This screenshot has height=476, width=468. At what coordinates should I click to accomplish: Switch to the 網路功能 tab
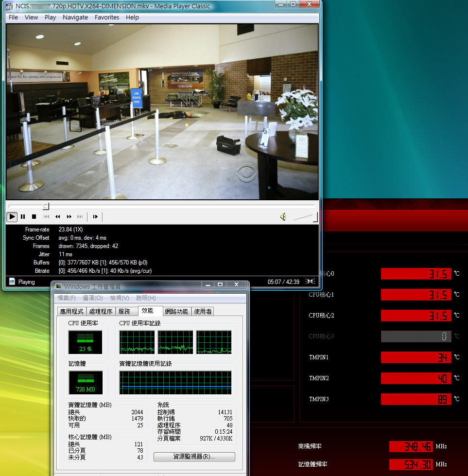(x=176, y=312)
